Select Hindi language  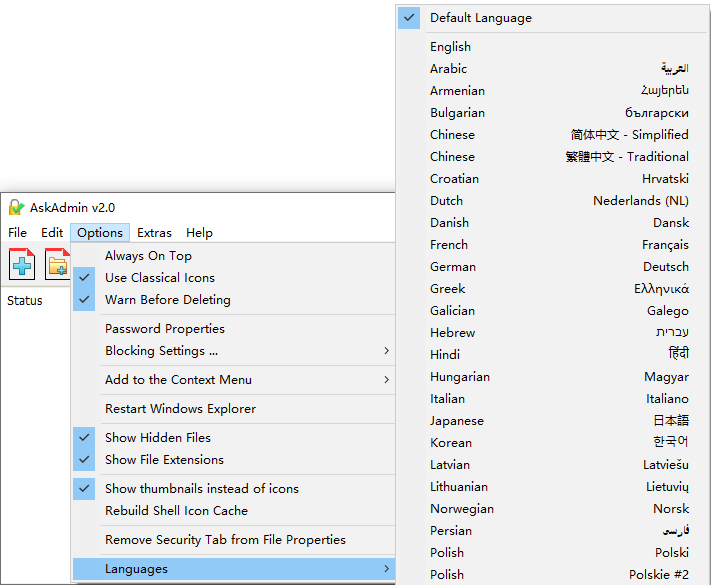click(x=552, y=355)
